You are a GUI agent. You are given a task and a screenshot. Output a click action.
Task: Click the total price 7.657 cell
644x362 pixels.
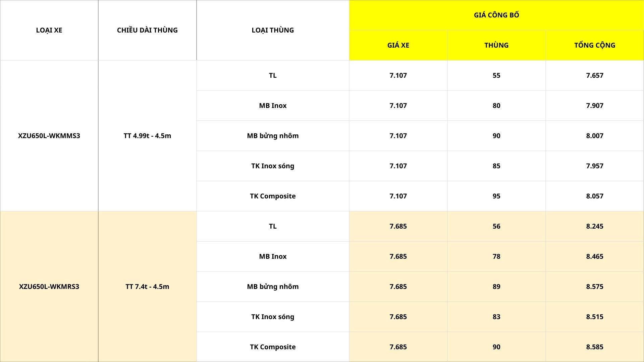pos(594,75)
